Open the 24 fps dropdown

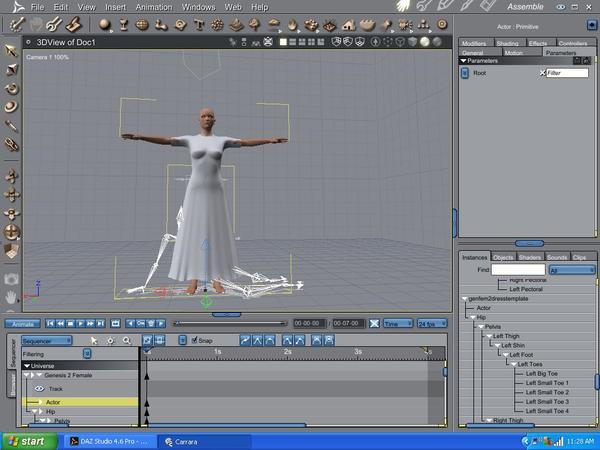click(x=431, y=323)
